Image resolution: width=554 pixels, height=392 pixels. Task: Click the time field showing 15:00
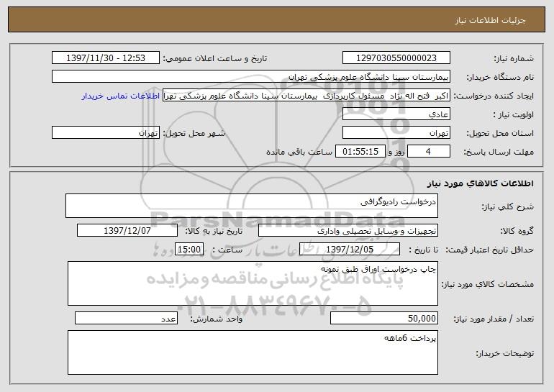click(x=189, y=250)
